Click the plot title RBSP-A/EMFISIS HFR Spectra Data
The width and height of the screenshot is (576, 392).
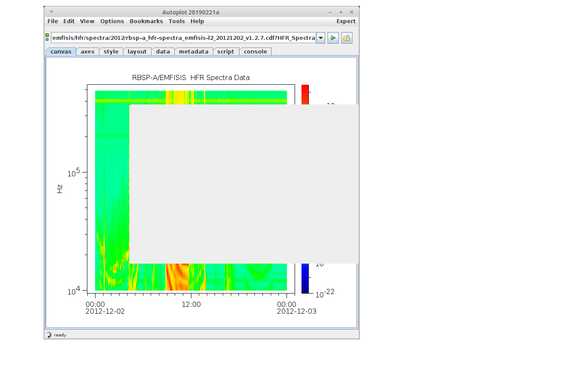coord(191,78)
